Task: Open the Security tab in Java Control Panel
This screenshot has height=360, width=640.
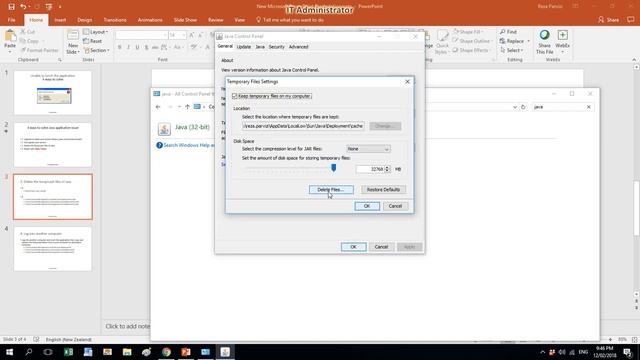Action: click(277, 47)
